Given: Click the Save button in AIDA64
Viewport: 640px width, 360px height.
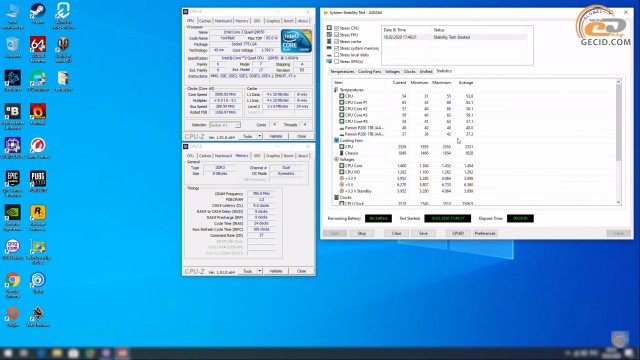Looking at the screenshot, I should coord(423,233).
